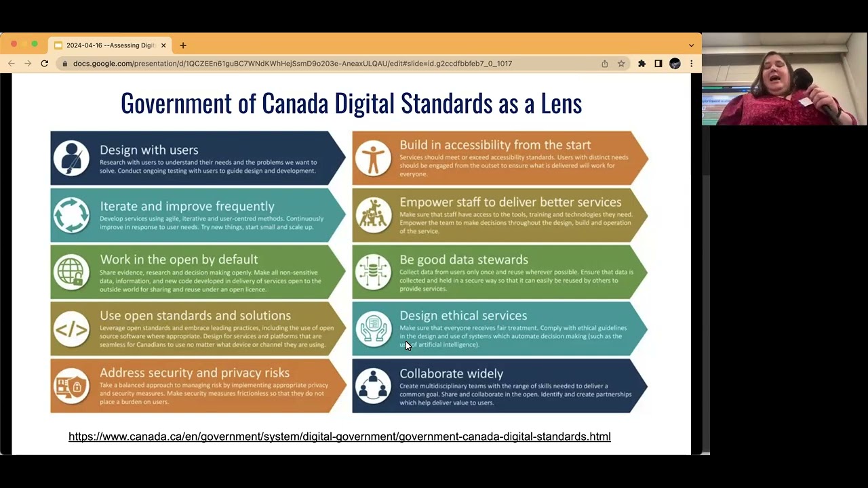Reload the page with refresh icon
Viewport: 868px width, 488px height.
(44, 64)
